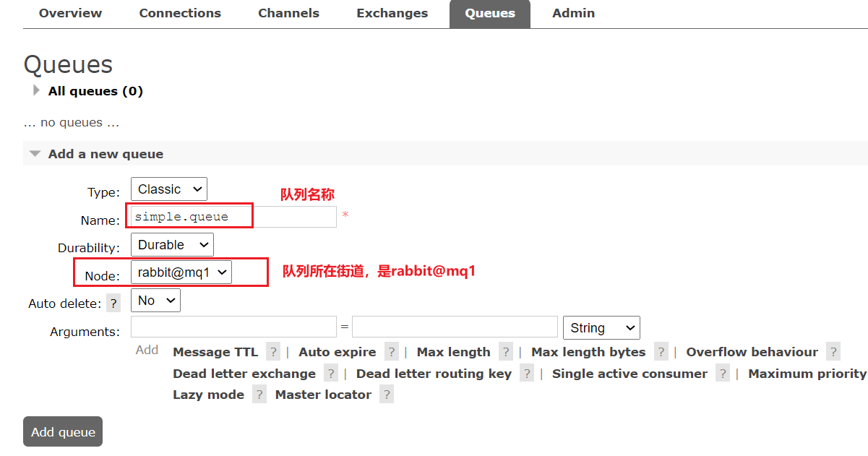Open the Auto delete dropdown
This screenshot has width=868, height=456.
point(155,301)
